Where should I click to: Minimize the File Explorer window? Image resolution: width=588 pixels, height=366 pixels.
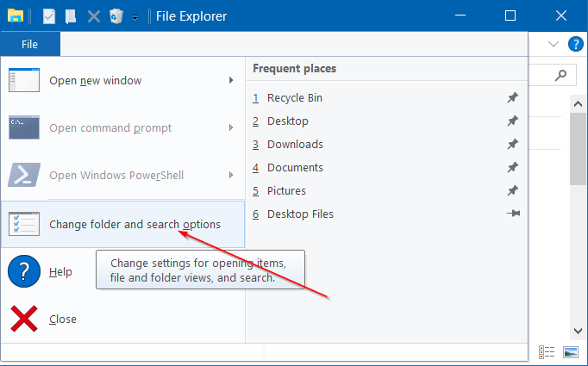click(460, 16)
